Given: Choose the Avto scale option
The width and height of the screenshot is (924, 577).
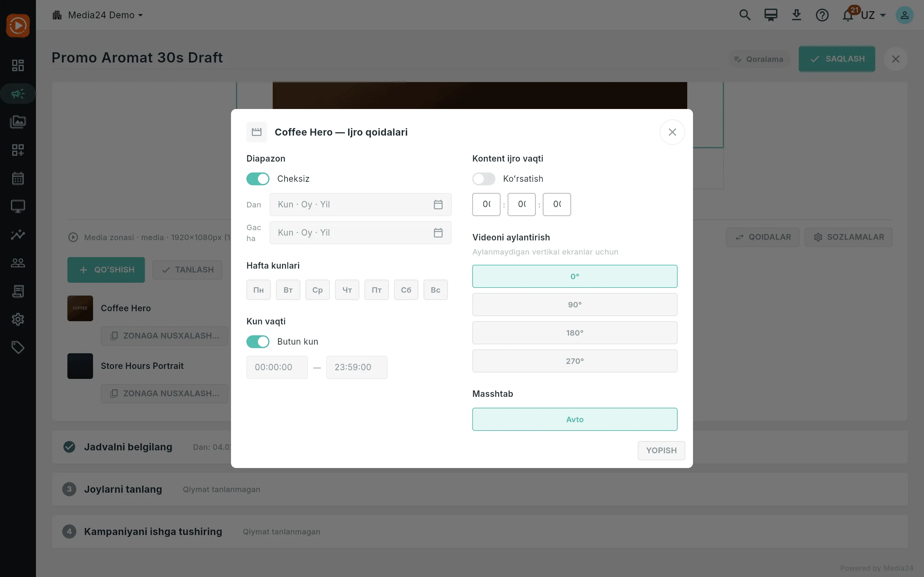Looking at the screenshot, I should (575, 419).
